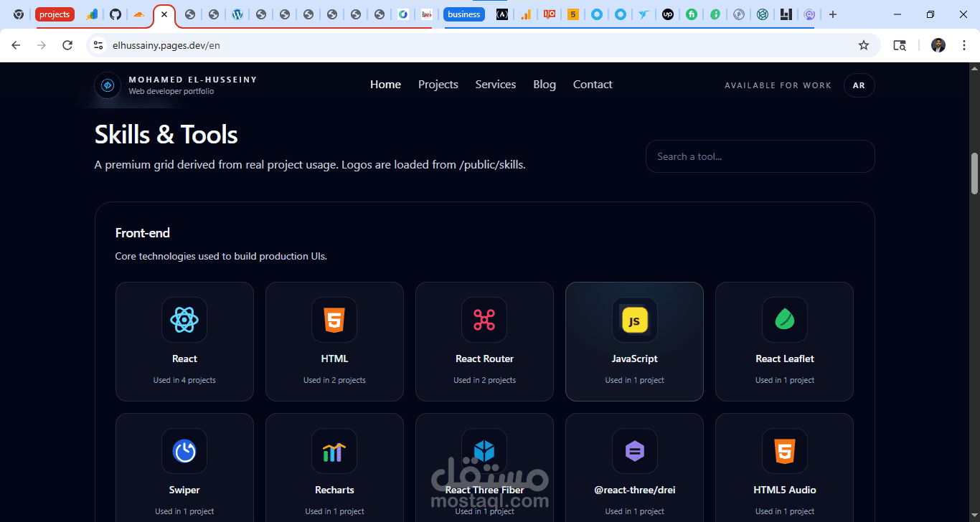Select the JavaScript card title

(634, 359)
